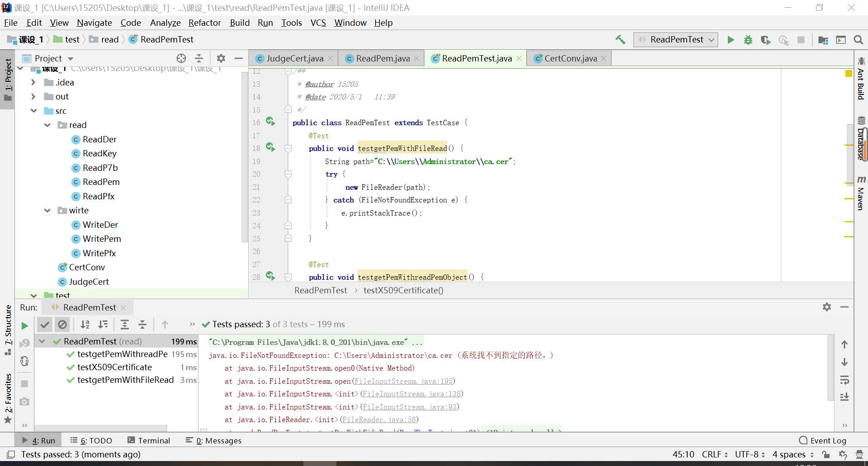Collapse all test results

point(142,324)
